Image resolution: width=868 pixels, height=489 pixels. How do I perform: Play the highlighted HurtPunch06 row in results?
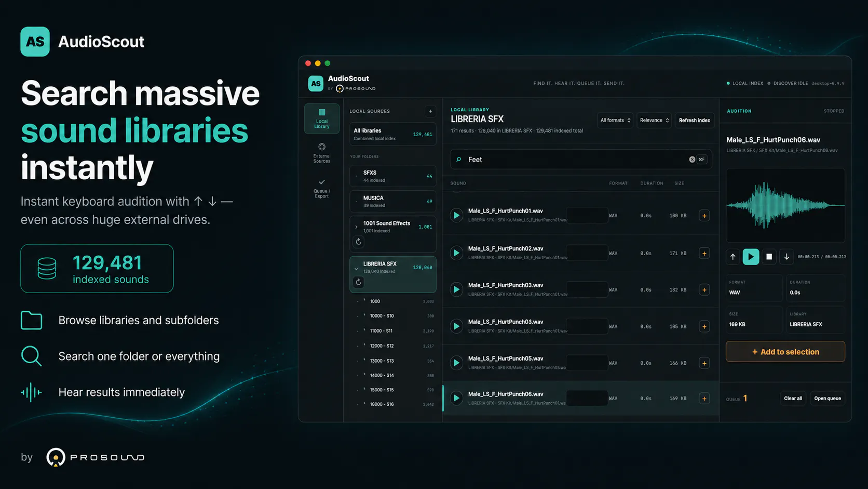coord(456,398)
